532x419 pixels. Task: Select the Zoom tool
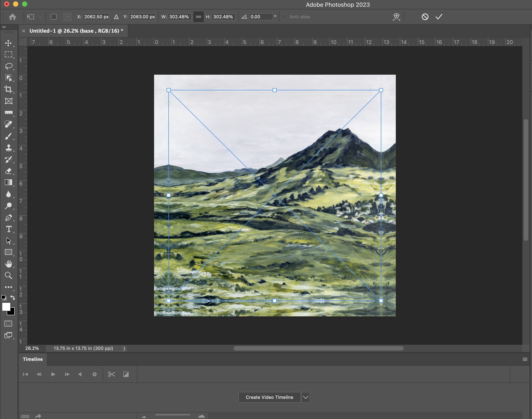point(8,275)
